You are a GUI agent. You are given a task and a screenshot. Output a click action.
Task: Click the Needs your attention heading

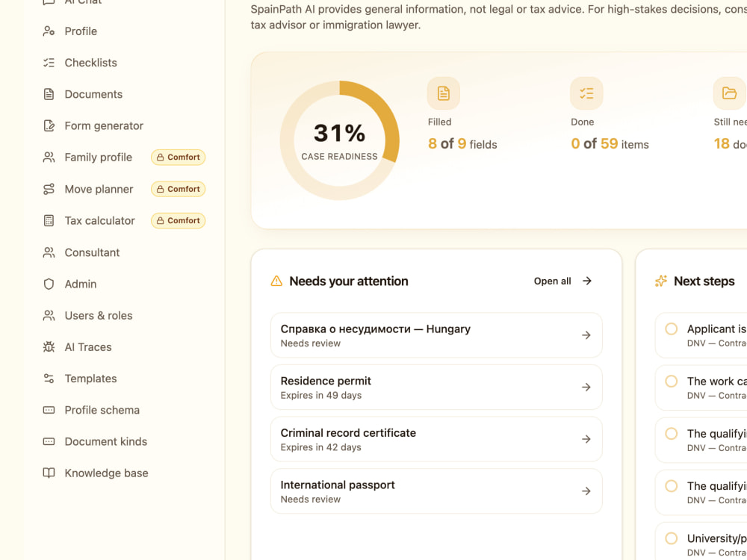pyautogui.click(x=349, y=281)
